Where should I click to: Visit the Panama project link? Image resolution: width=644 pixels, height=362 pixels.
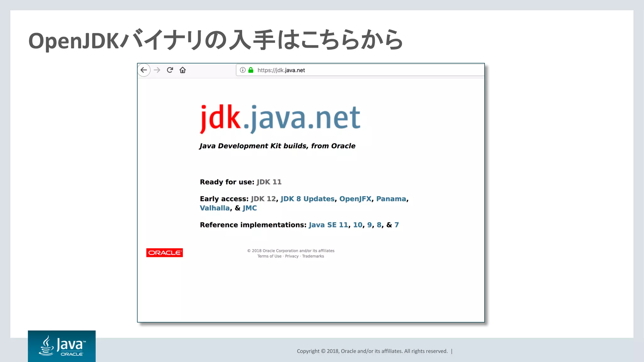point(391,199)
